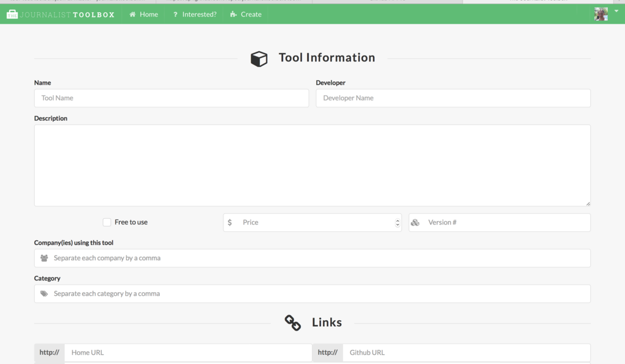Click the Company(ies) using this tool label
The width and height of the screenshot is (625, 364).
(74, 243)
